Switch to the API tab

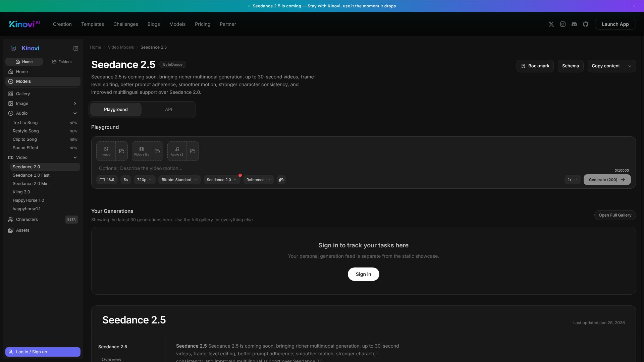[x=168, y=110]
